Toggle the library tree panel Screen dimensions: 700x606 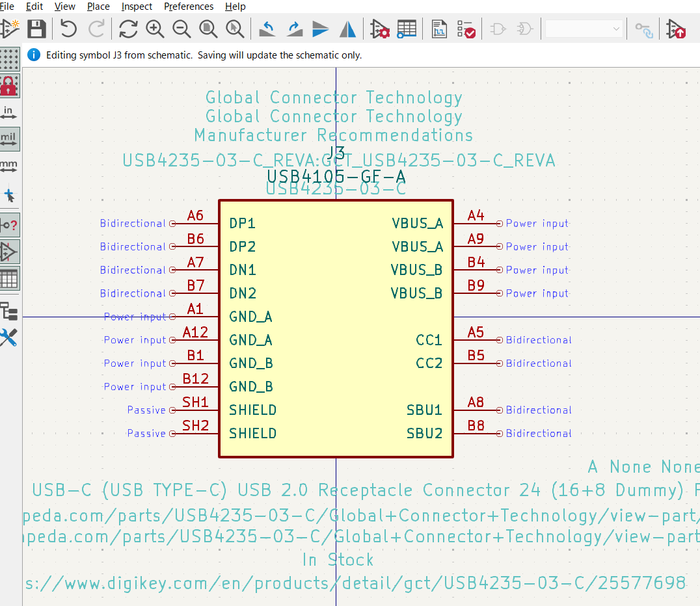pyautogui.click(x=9, y=311)
